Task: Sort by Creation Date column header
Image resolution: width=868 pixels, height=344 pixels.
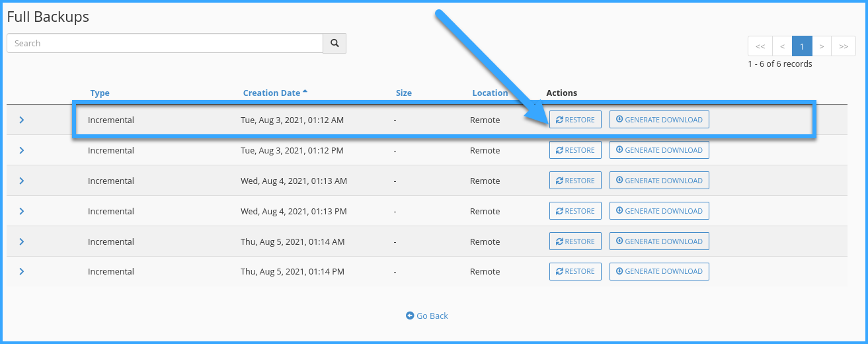Action: 272,93
